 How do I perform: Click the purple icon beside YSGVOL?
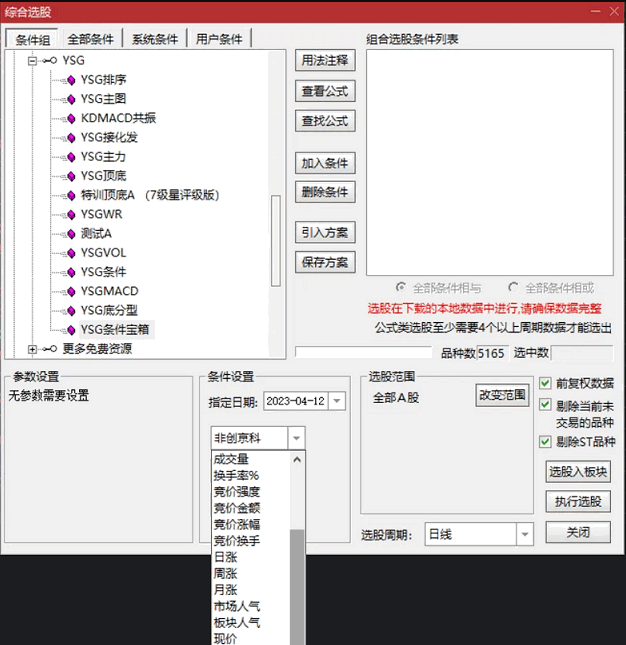click(71, 253)
